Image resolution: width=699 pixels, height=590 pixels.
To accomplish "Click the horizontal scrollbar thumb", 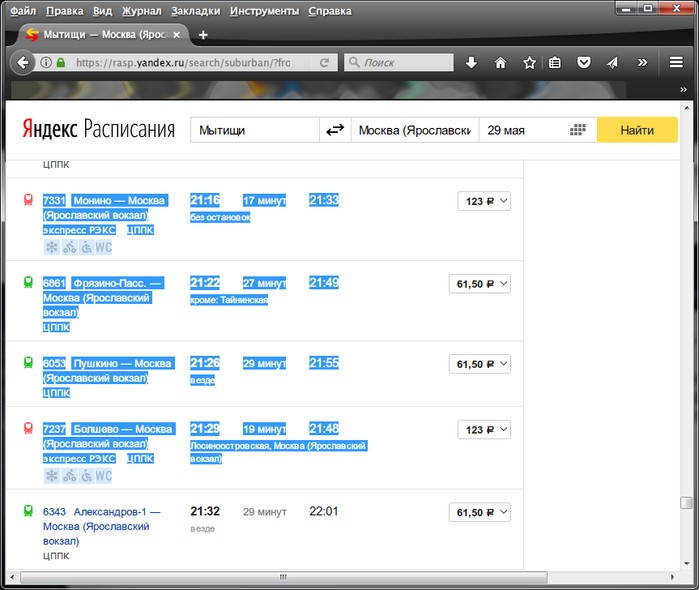I will 284,577.
